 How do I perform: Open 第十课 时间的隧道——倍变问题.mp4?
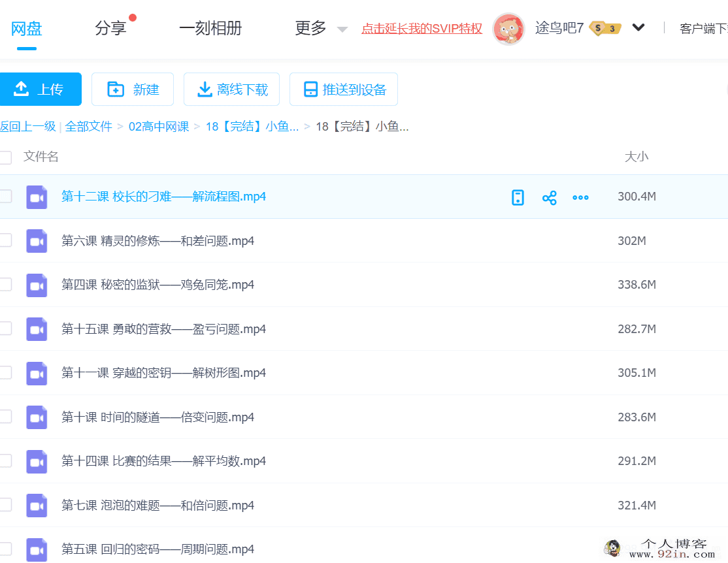coord(158,417)
